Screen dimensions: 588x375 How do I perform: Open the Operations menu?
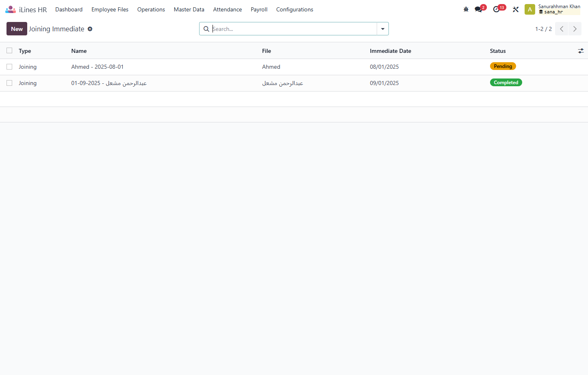(151, 9)
